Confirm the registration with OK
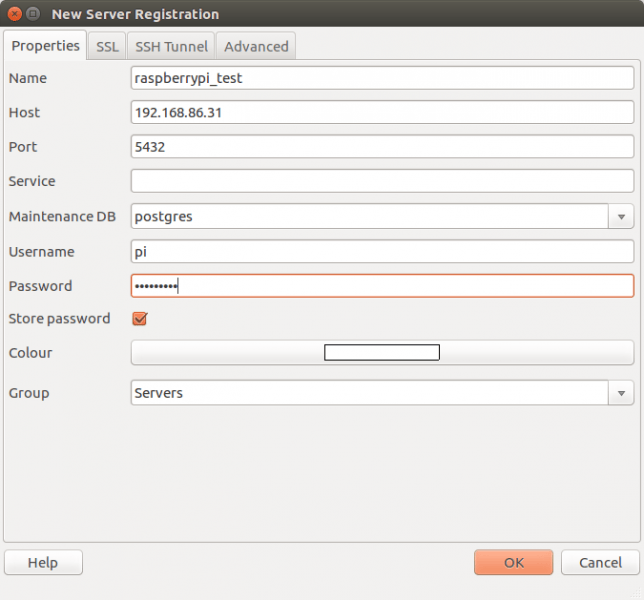 tap(513, 563)
